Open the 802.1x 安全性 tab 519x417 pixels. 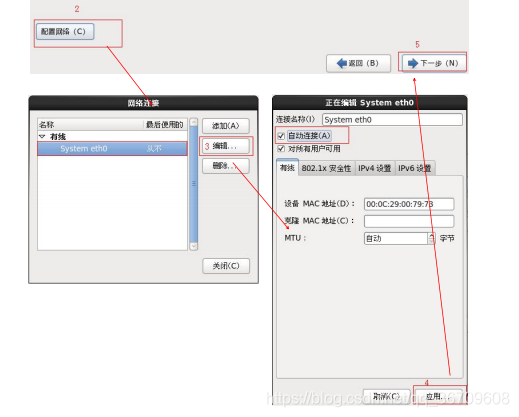[x=326, y=168]
